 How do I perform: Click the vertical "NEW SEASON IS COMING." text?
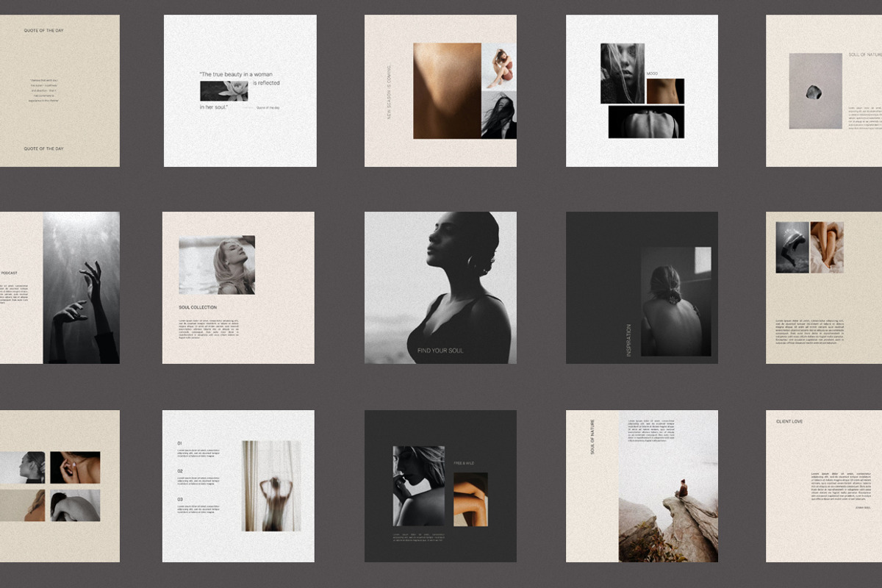click(x=389, y=91)
